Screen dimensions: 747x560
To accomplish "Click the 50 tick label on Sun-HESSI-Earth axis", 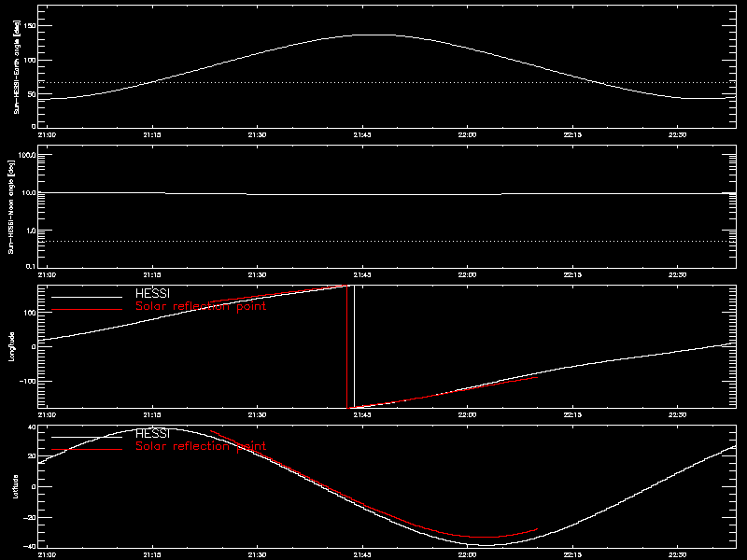I will point(32,94).
